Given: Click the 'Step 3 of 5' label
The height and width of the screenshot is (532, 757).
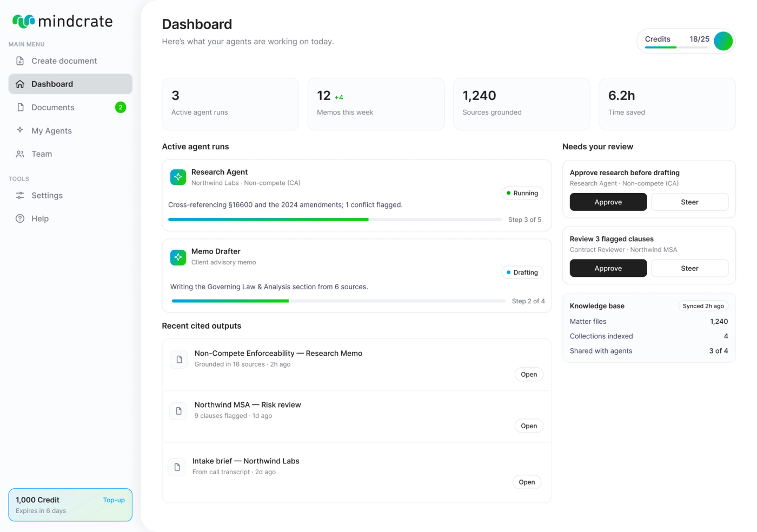Looking at the screenshot, I should click(x=524, y=220).
